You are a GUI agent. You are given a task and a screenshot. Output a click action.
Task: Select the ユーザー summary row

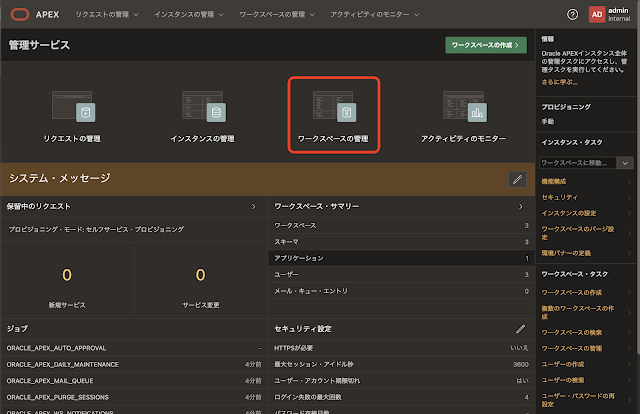pyautogui.click(x=401, y=274)
